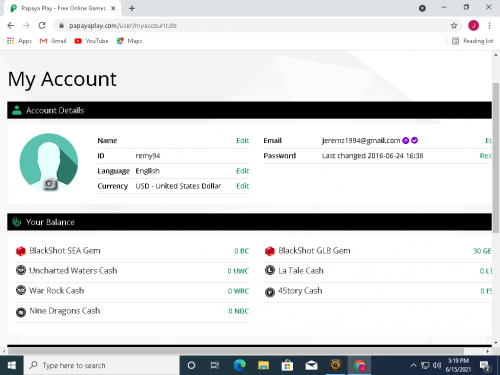Open the Mail app from taskbar
The width and height of the screenshot is (500, 375).
click(x=311, y=365)
